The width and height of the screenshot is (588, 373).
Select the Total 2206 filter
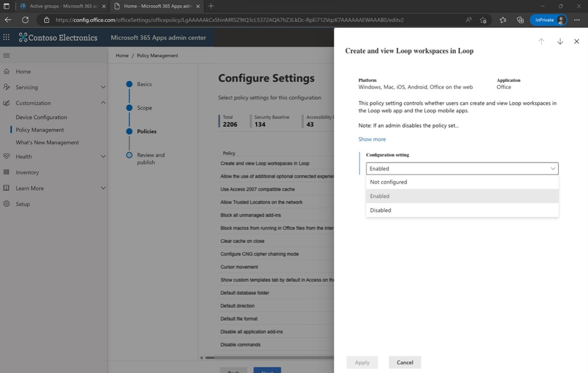point(230,121)
